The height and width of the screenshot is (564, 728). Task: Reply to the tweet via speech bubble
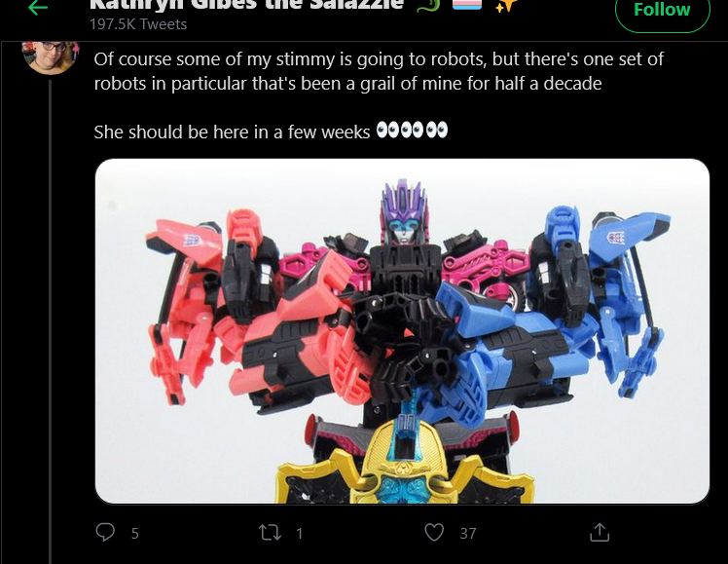pos(105,533)
